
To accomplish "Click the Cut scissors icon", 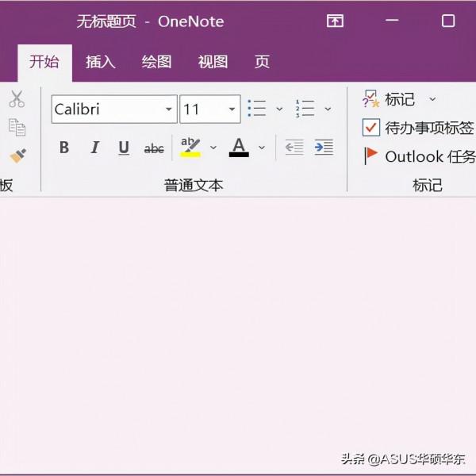I will pyautogui.click(x=17, y=99).
